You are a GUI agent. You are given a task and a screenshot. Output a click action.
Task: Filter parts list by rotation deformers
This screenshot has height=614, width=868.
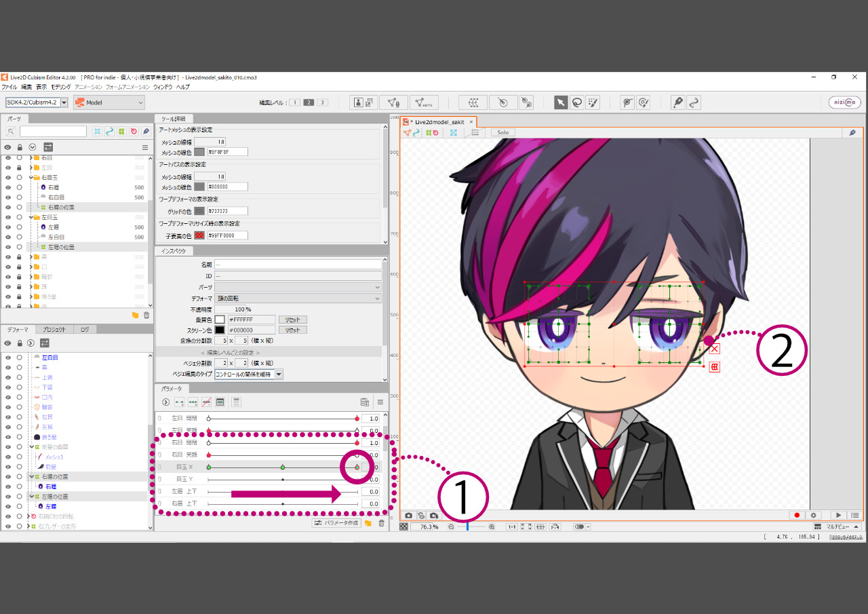134,131
